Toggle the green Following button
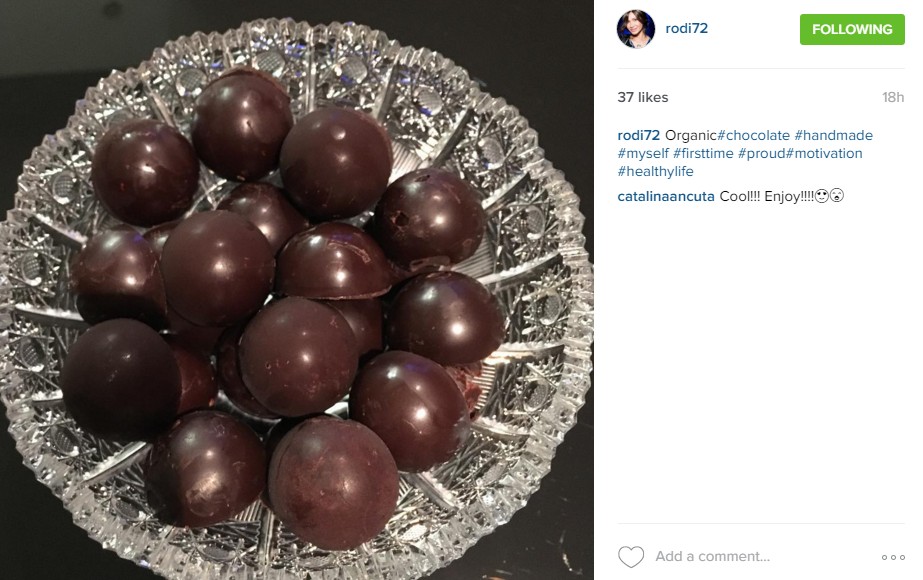923x580 pixels. (x=852, y=29)
